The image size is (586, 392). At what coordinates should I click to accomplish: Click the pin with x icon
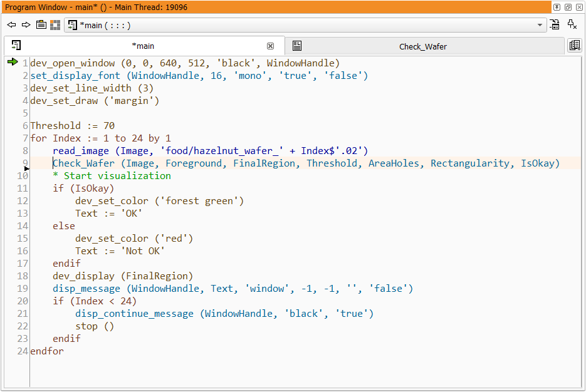coord(572,25)
